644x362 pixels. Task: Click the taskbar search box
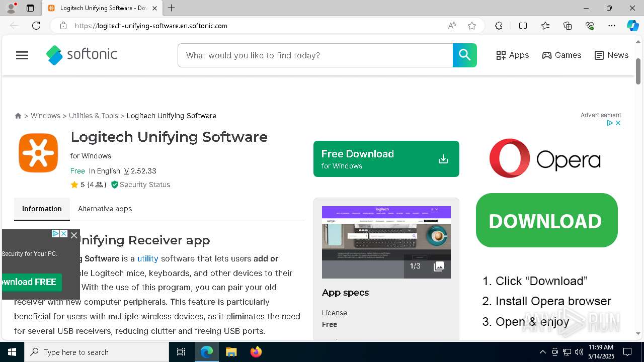[x=97, y=352]
